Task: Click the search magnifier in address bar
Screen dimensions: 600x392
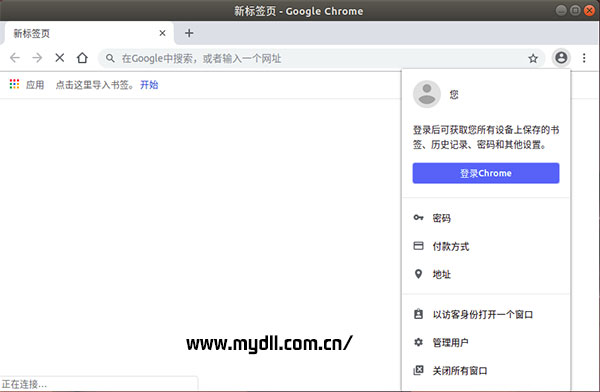Action: [110, 58]
